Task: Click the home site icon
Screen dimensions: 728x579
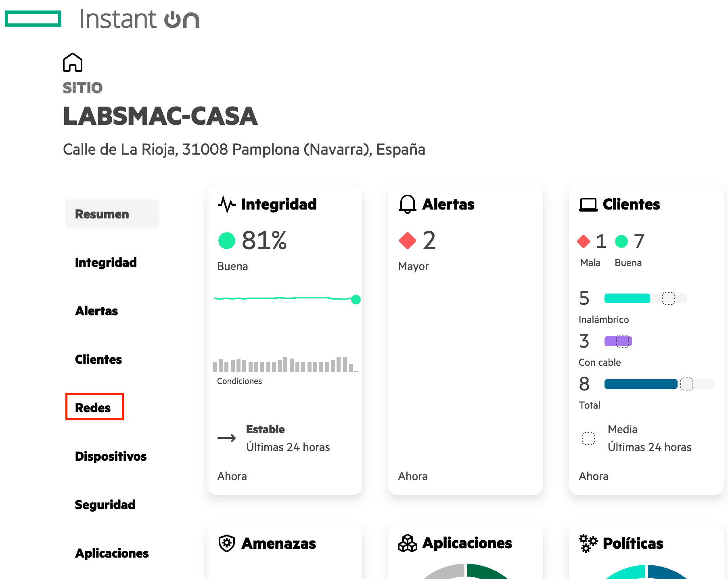Action: point(73,63)
